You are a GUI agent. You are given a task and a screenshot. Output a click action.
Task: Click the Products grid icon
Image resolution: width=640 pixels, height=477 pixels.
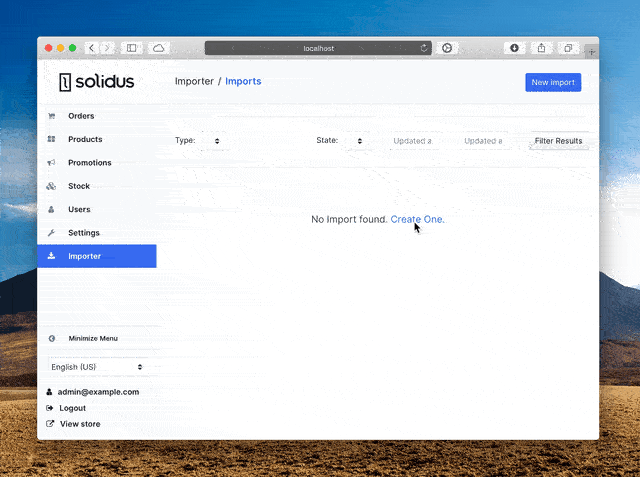pos(51,139)
